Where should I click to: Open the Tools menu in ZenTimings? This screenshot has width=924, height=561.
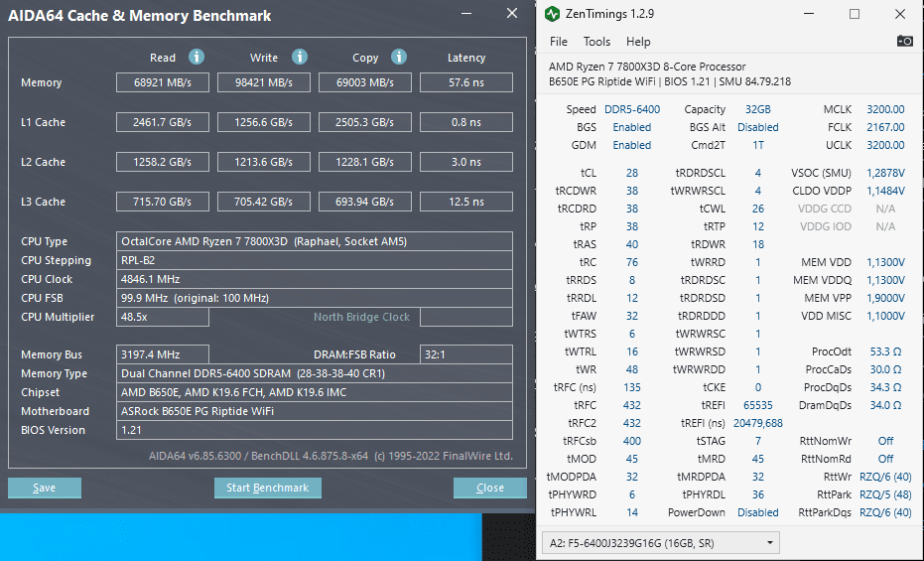[x=596, y=42]
